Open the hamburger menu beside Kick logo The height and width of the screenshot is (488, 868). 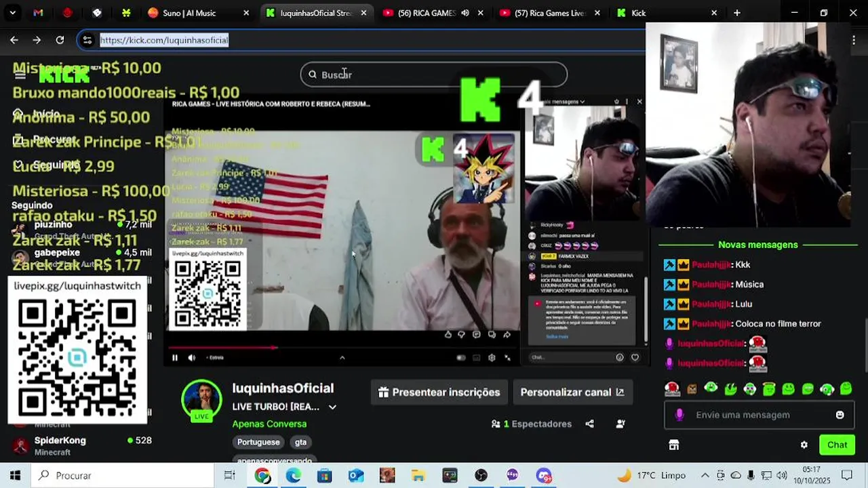(20, 75)
